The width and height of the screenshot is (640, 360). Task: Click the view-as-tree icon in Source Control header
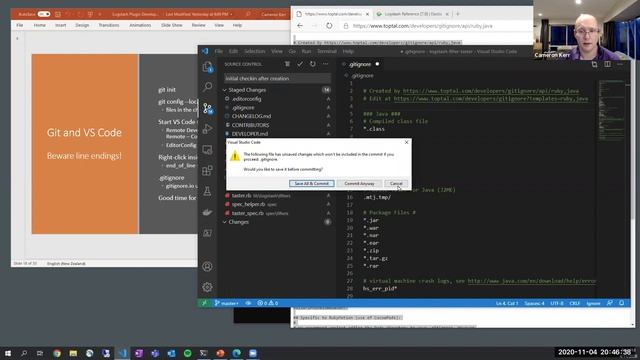(x=287, y=64)
